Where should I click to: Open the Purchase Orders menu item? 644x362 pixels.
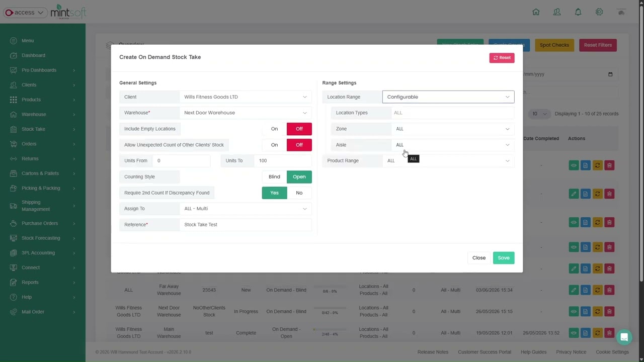tap(43, 223)
